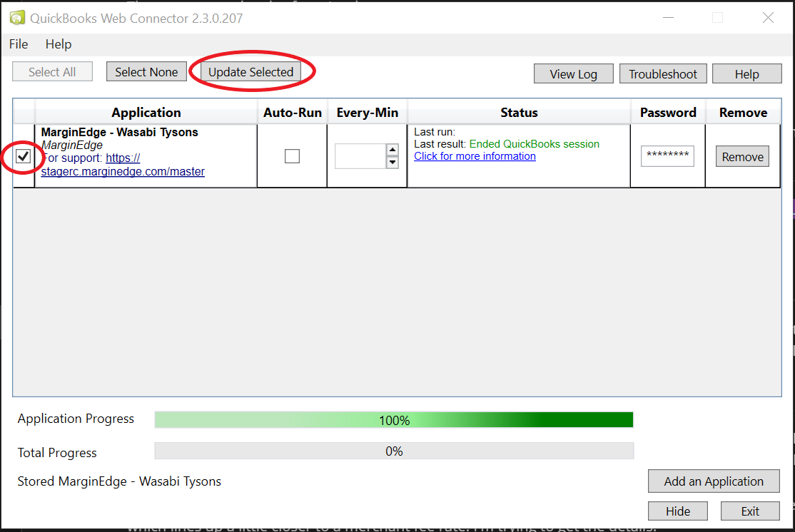
Task: Click the Add an Application button
Action: (714, 481)
